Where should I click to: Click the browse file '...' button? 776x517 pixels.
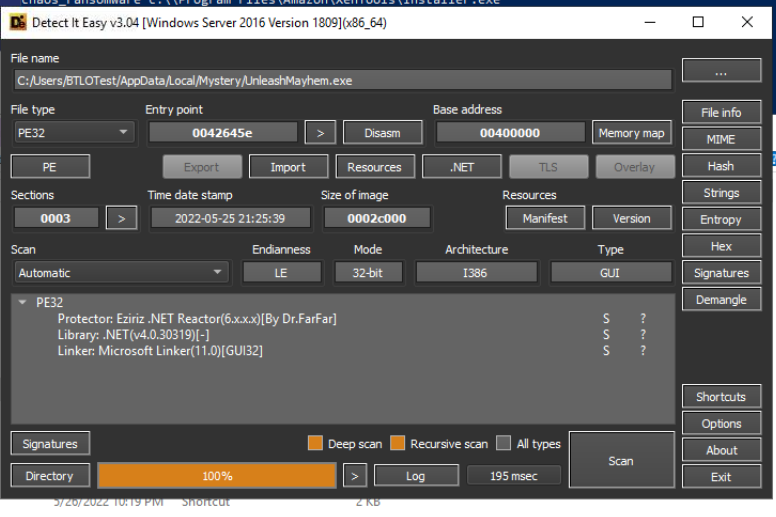[x=721, y=71]
